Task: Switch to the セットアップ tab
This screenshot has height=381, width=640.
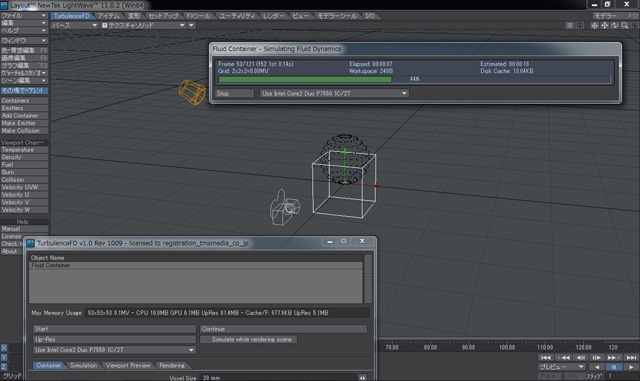Action: coord(163,16)
